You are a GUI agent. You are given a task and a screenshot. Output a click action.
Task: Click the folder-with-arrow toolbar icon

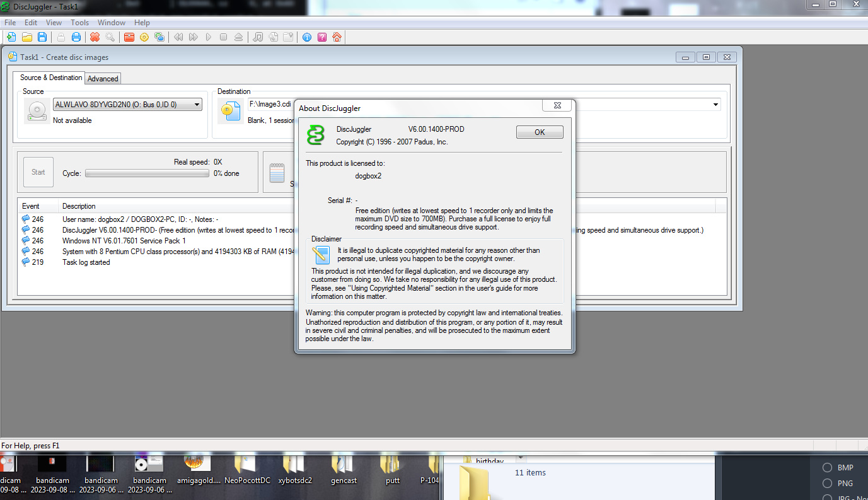pos(288,37)
